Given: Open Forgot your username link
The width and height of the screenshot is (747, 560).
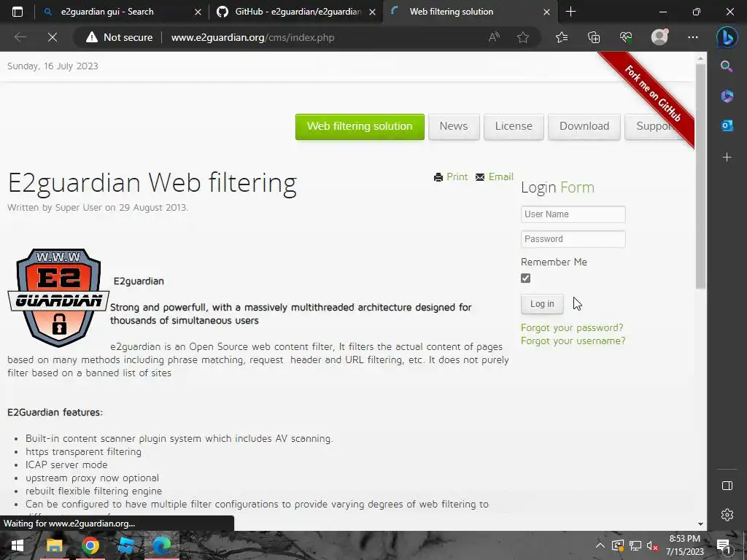Looking at the screenshot, I should tap(573, 341).
